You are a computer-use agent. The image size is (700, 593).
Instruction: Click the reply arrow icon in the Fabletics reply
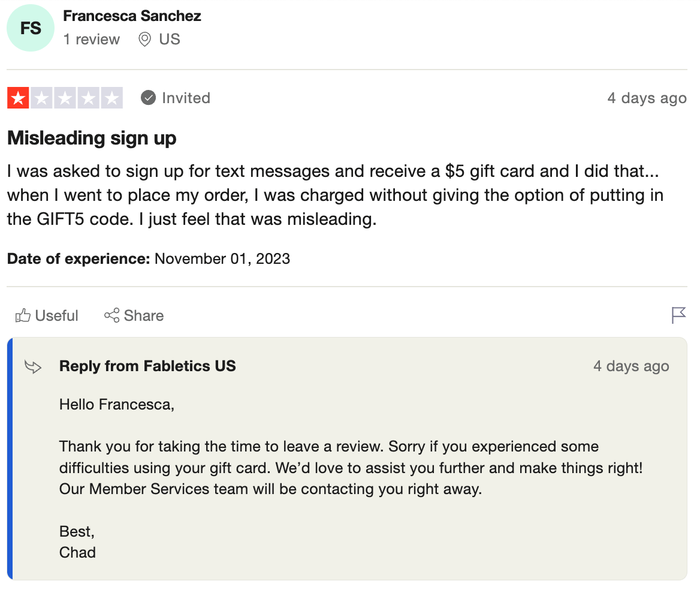(x=32, y=366)
